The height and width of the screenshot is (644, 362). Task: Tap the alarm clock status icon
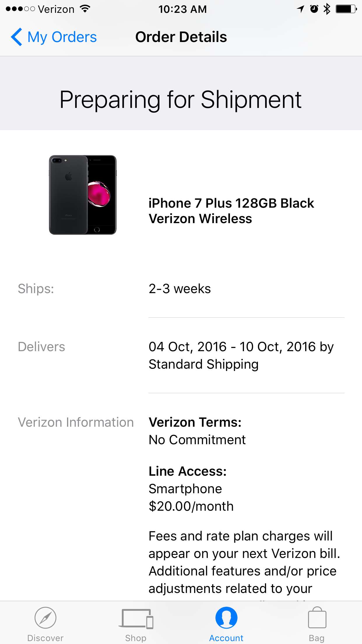[314, 9]
